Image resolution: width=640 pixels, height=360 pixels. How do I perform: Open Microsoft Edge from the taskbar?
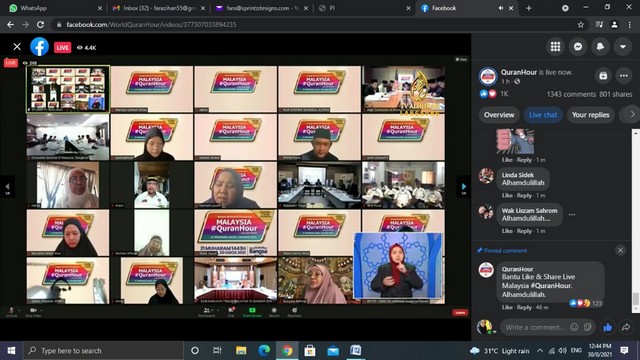coord(264,350)
